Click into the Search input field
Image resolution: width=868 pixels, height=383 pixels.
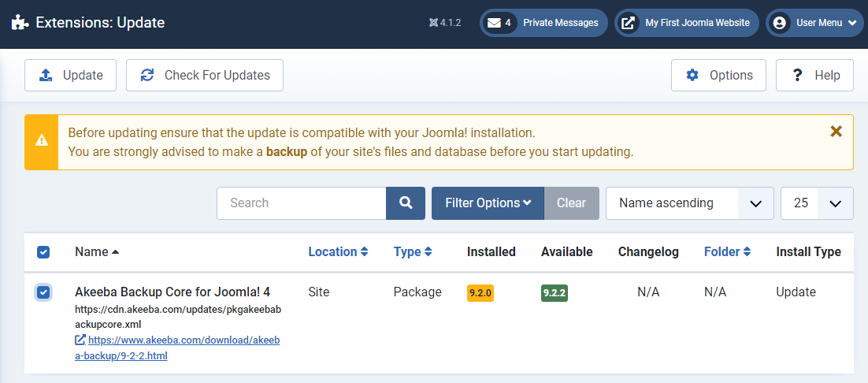tap(301, 203)
